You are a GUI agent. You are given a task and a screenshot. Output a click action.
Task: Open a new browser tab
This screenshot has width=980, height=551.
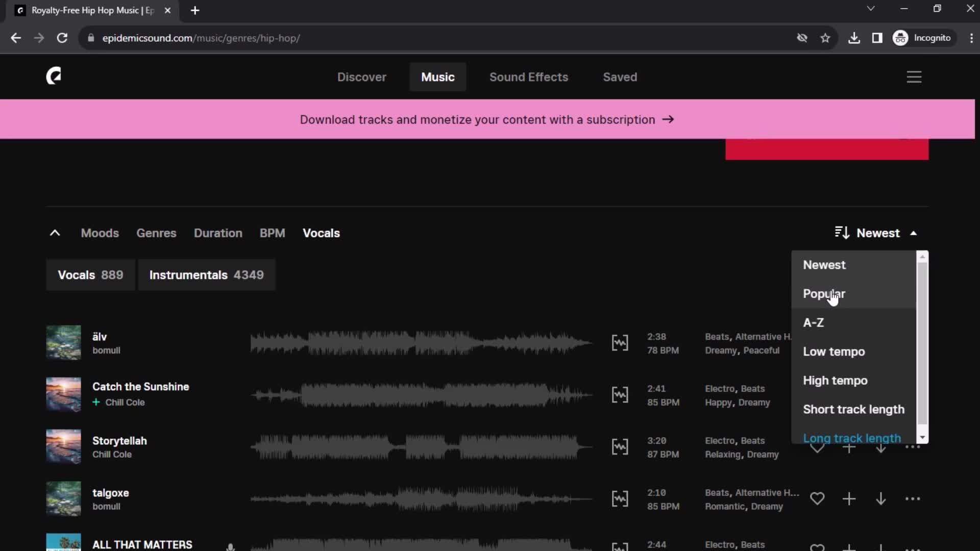pos(195,10)
